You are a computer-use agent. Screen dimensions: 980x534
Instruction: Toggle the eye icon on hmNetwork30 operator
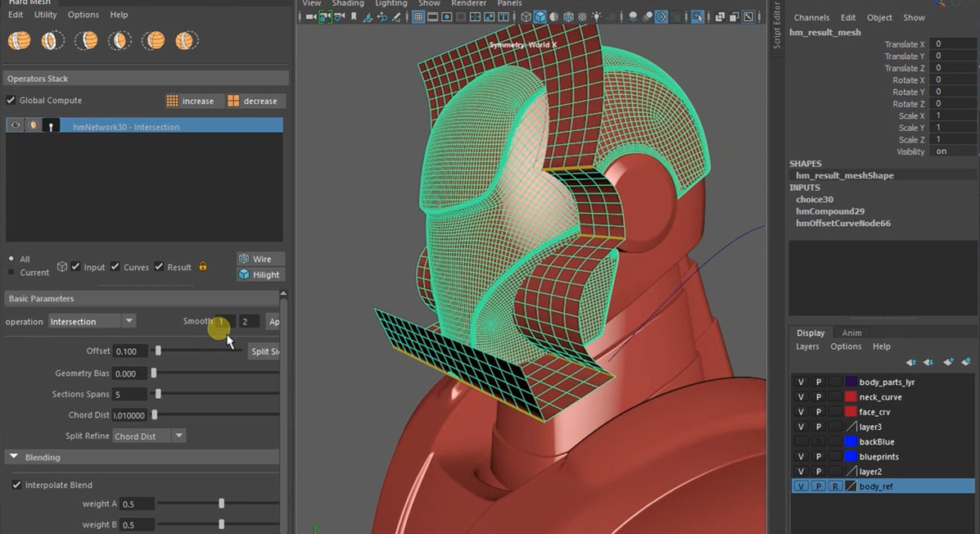click(x=14, y=124)
